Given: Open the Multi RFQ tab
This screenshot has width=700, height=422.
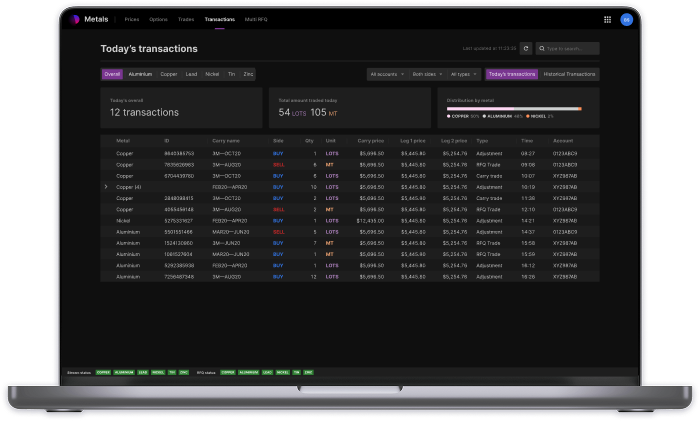Looking at the screenshot, I should (x=257, y=19).
